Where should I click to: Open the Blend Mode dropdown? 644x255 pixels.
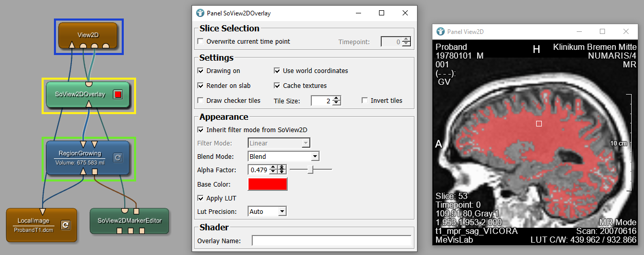click(x=283, y=156)
